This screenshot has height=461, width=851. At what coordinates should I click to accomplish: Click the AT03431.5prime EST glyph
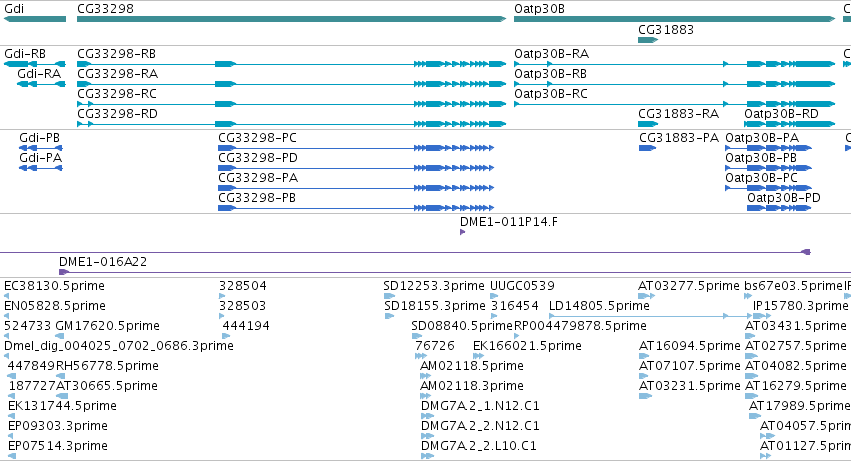tap(751, 336)
